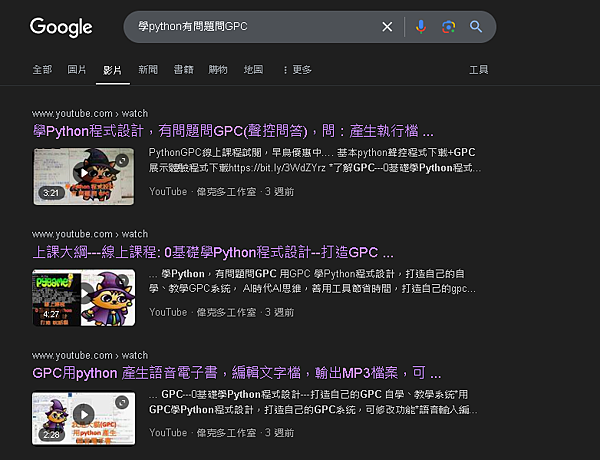The height and width of the screenshot is (460, 600).
Task: Play the 2:28 video thumbnail
Action: click(84, 418)
